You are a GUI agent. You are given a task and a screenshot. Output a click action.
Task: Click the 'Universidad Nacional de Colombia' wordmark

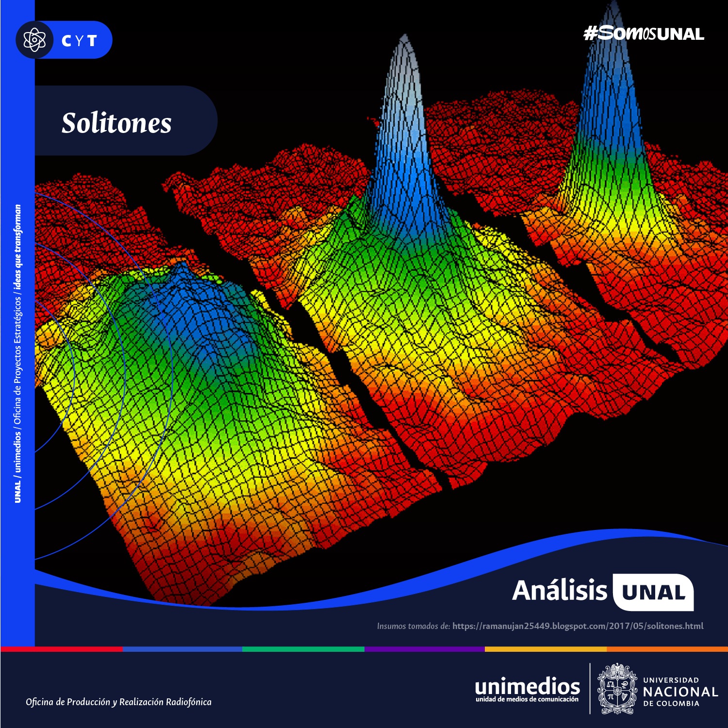pos(679,692)
